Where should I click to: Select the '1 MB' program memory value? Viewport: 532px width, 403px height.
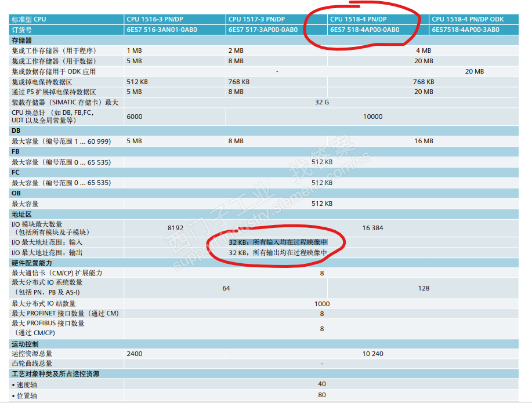tap(134, 50)
